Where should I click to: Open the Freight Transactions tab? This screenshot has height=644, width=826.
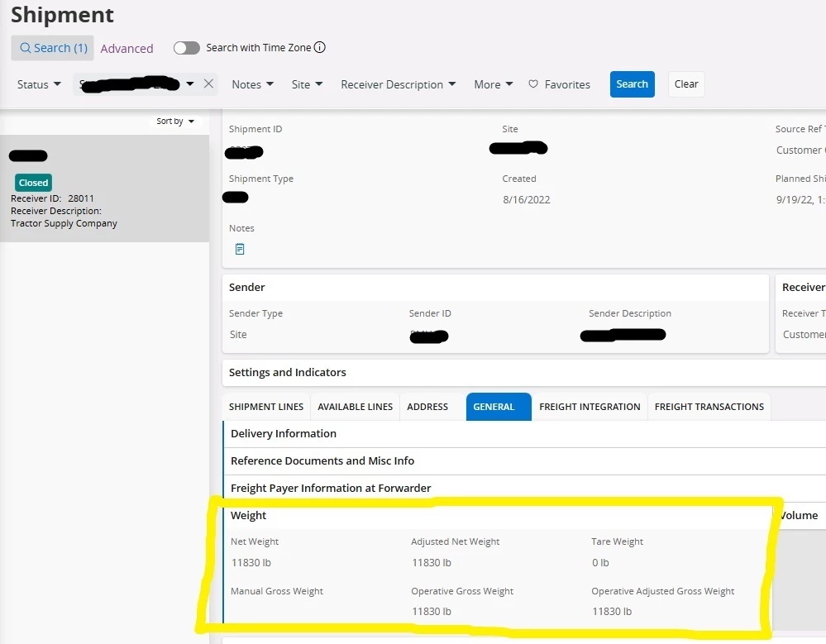[x=709, y=407]
